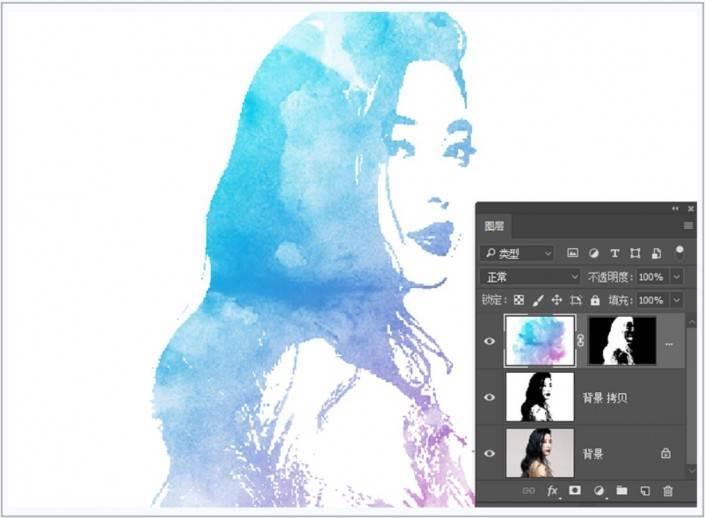Delete layer with trash icon
This screenshot has width=705, height=518.
pos(668,491)
